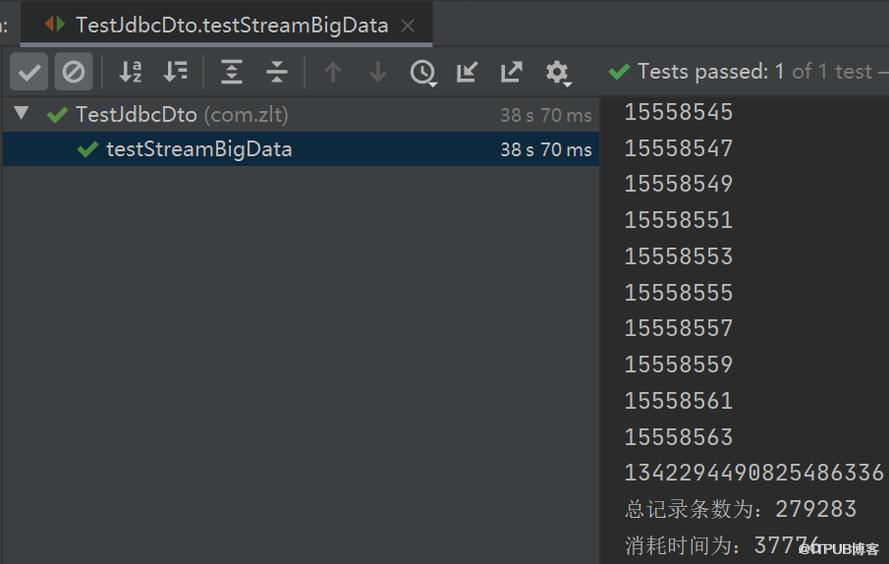
Task: Click output line 15558555
Action: coord(679,293)
